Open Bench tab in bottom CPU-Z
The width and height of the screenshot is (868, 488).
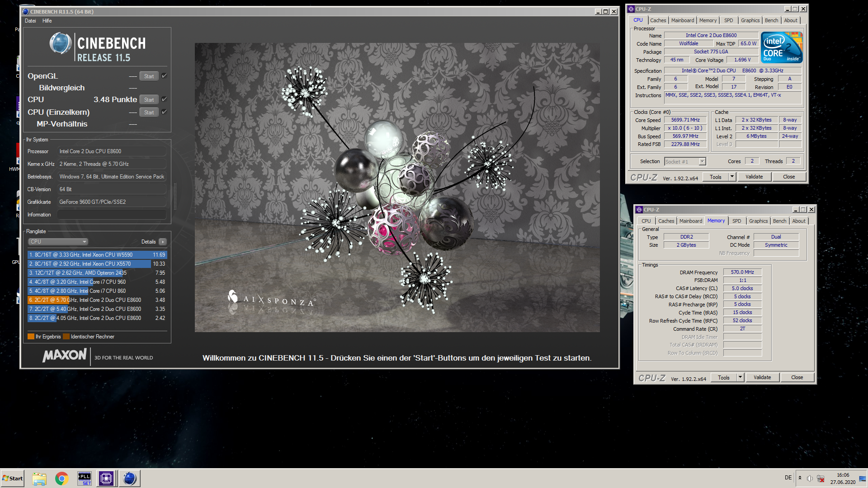coord(779,221)
